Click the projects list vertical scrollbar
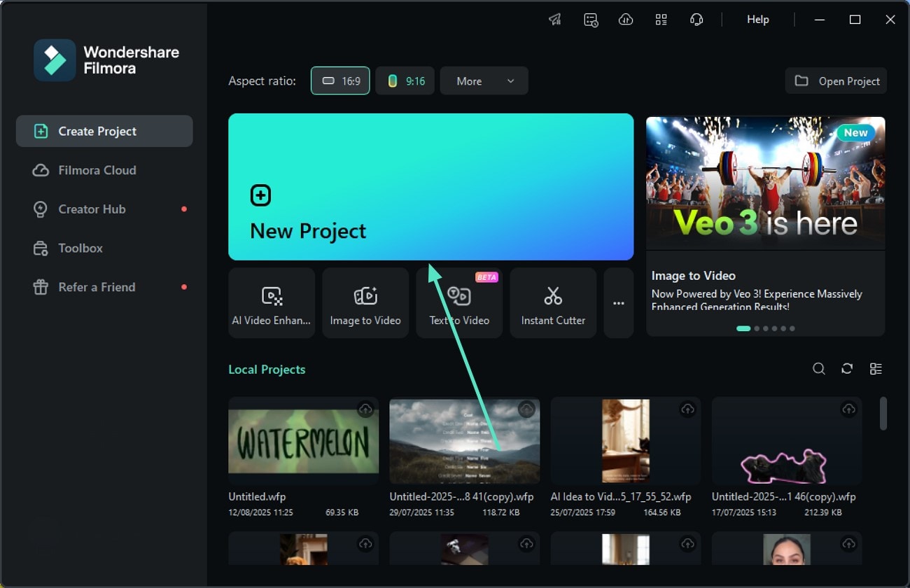This screenshot has width=910, height=588. [883, 413]
